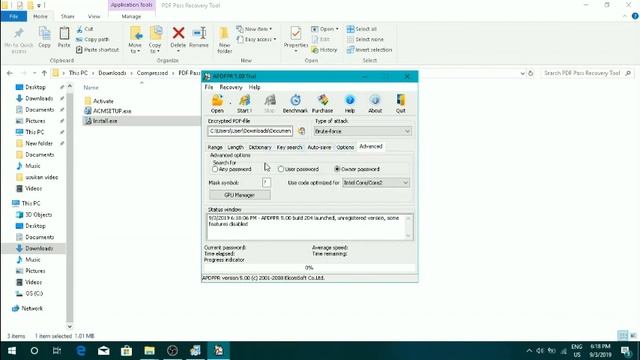Create a New folder from ribbon
The width and height of the screenshot is (640, 360).
point(224,40)
